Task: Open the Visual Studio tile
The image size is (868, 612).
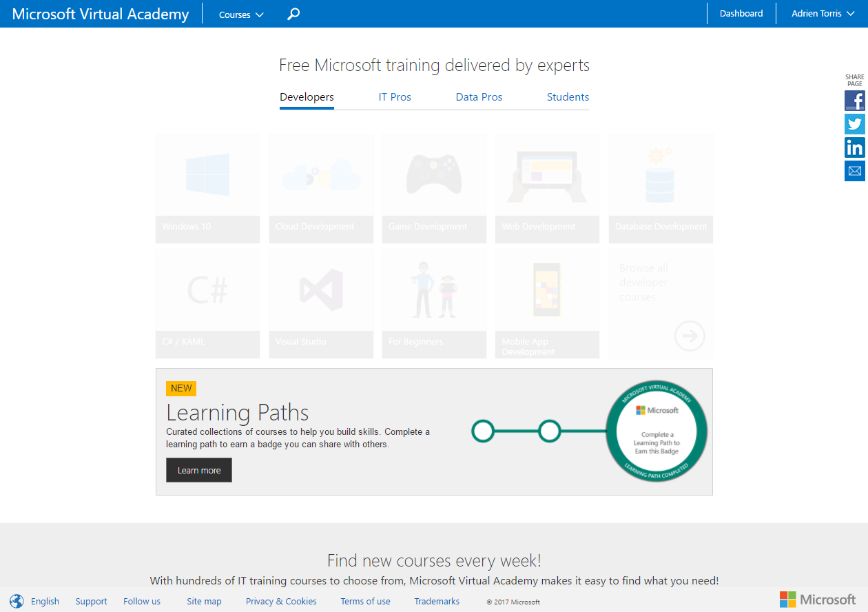Action: [x=321, y=303]
